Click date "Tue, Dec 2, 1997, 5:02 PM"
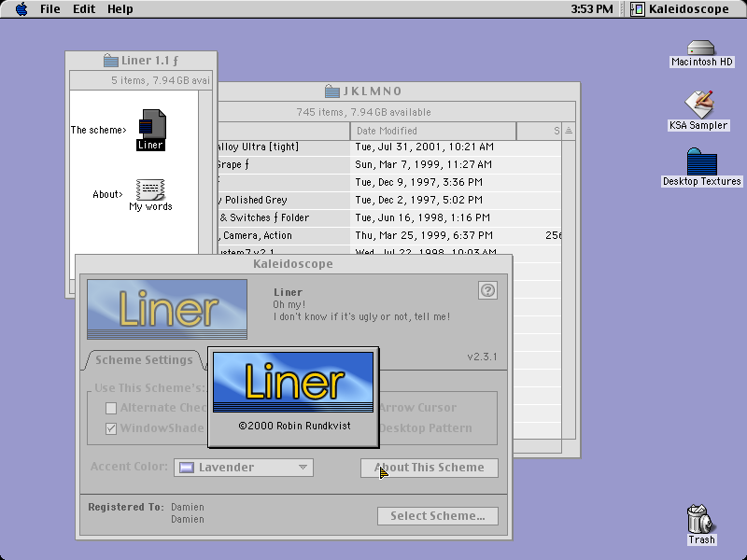The image size is (747, 560). tap(418, 200)
